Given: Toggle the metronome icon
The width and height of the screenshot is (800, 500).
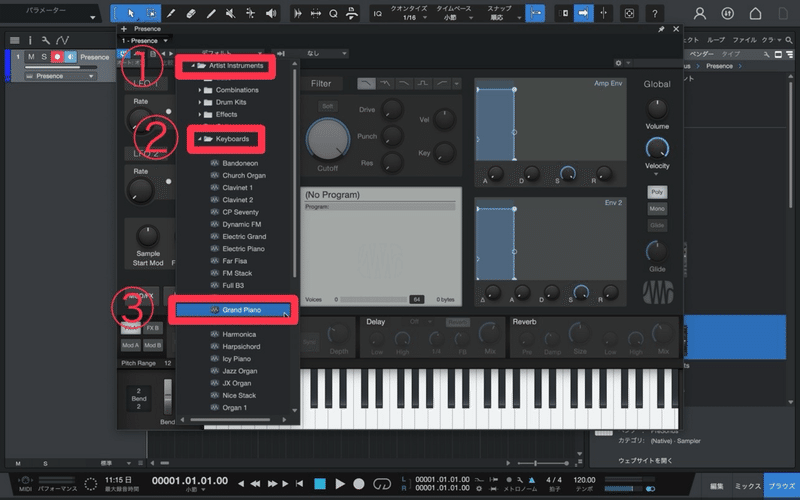Looking at the screenshot, I should 531,480.
